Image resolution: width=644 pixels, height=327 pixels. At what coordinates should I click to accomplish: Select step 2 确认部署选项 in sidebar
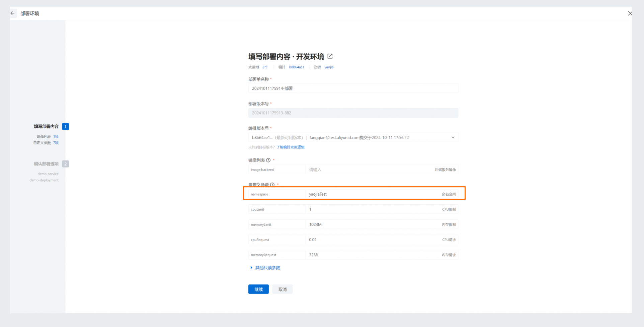click(51, 164)
